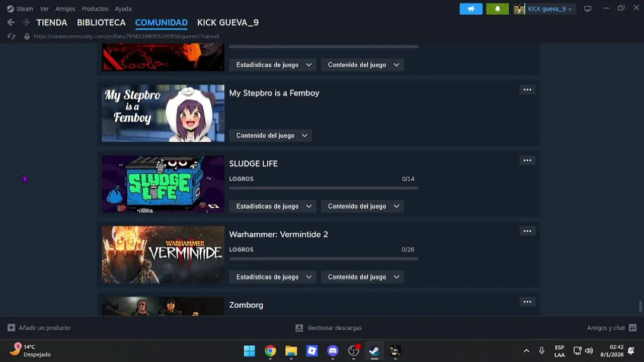Expand Contenido del juego in the topmost row
The height and width of the screenshot is (362, 644).
pyautogui.click(x=362, y=65)
